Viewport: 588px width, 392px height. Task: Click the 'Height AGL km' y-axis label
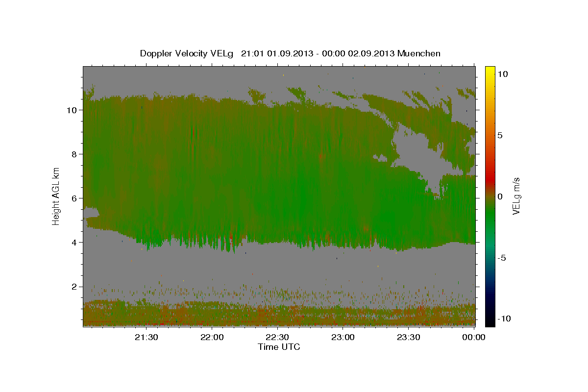click(56, 196)
